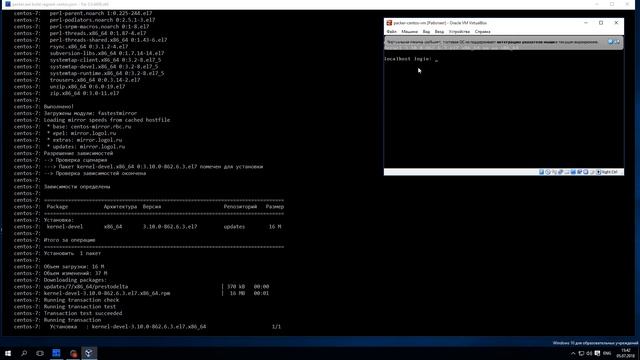Click the '* base: centos-mirror.rbc.ru' line
Screen dimensions: 640x360
(89, 127)
